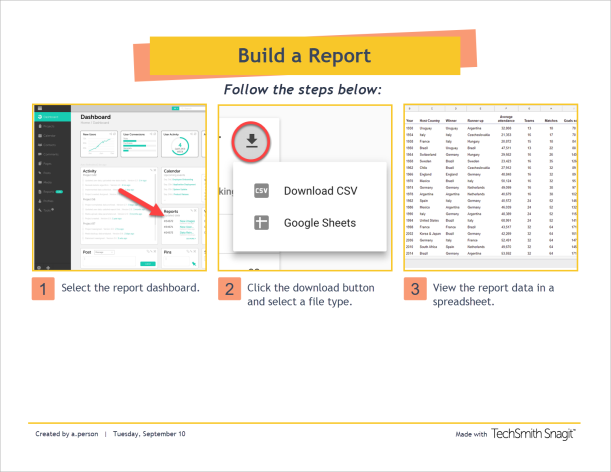Viewport: 611px width, 472px height.
Task: Click the CSV file icon
Action: click(261, 191)
